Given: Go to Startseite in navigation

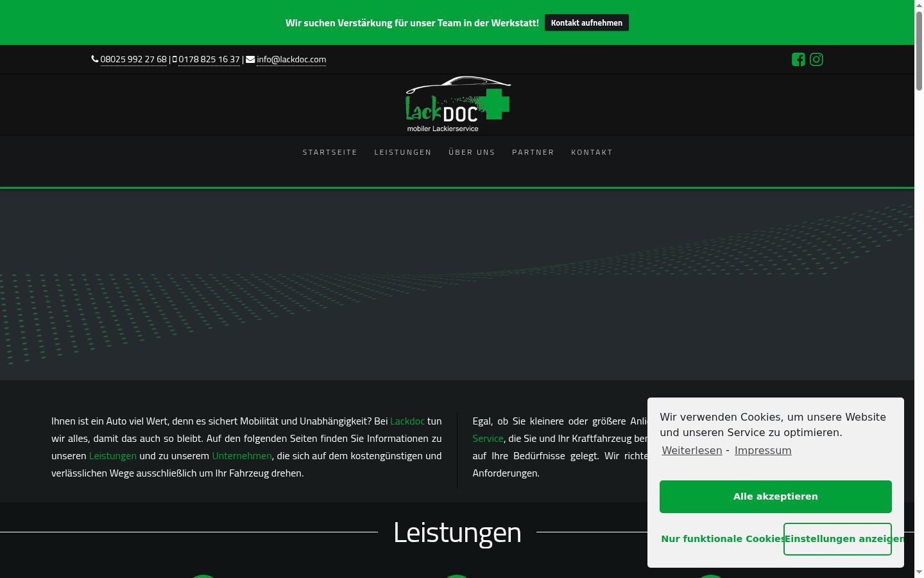Looking at the screenshot, I should tap(330, 152).
